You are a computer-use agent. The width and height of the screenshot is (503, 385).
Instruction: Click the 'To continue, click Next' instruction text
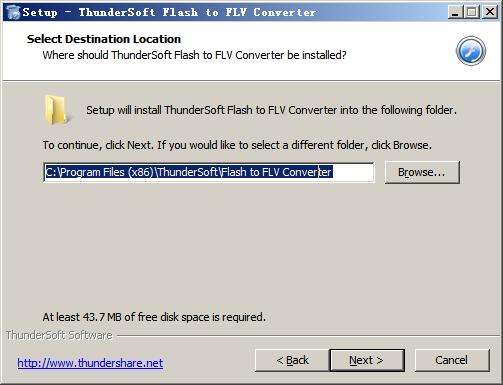[237, 145]
